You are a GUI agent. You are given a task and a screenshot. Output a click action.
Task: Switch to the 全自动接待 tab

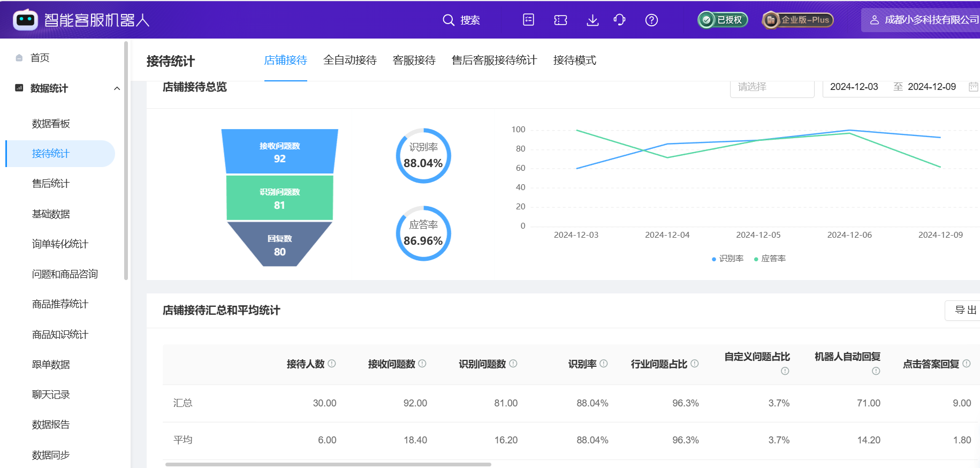point(350,60)
